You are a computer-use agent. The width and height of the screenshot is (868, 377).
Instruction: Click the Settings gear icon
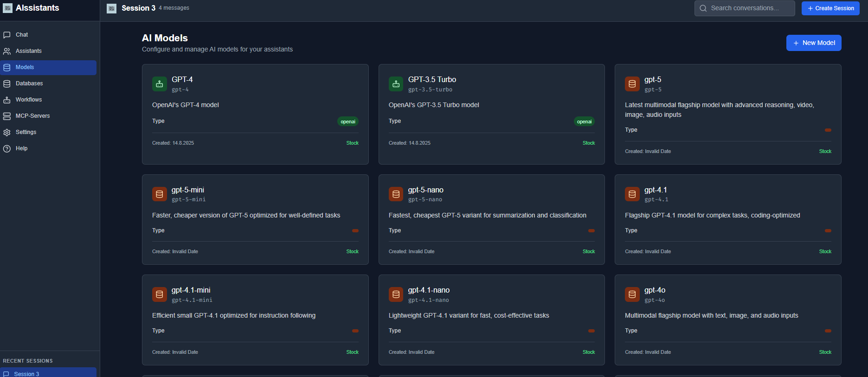7,132
